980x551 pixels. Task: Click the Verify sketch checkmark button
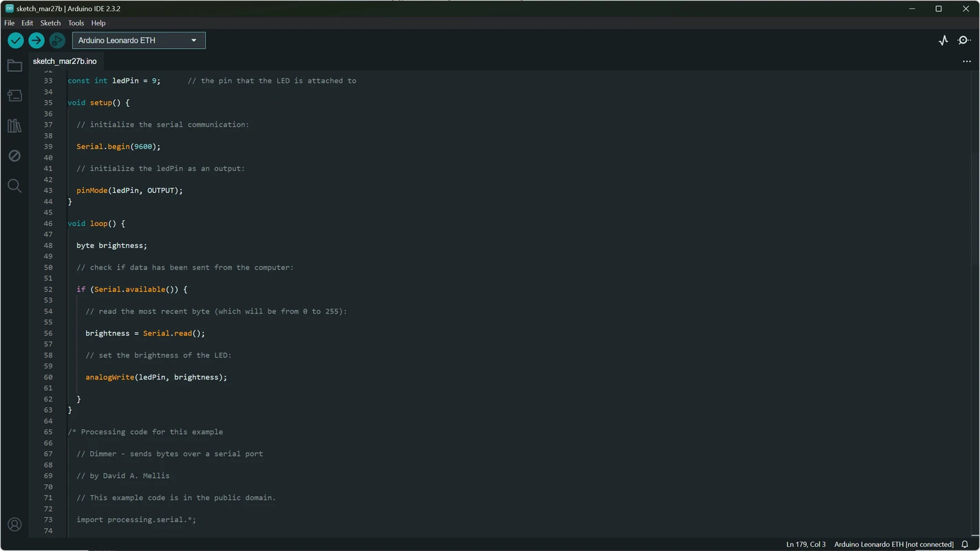[15, 41]
